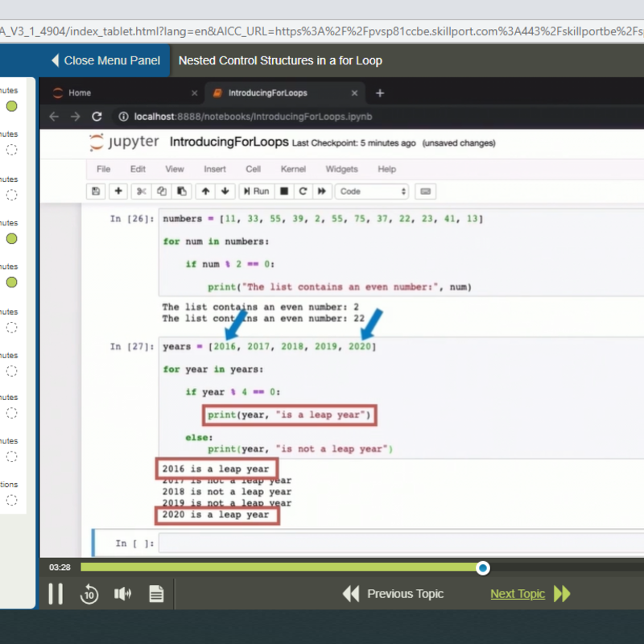Follow the Next Topic link
The height and width of the screenshot is (644, 644).
pos(518,594)
